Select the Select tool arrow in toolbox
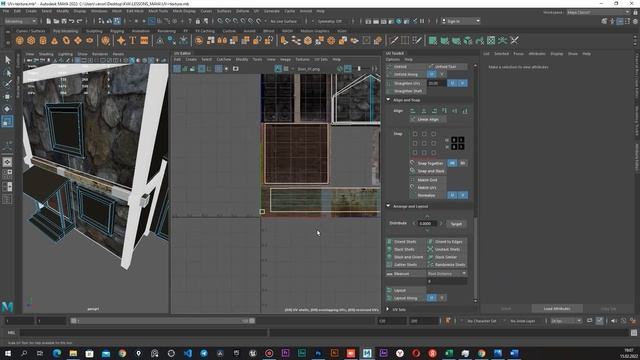The width and height of the screenshot is (640, 360). pos(7,60)
